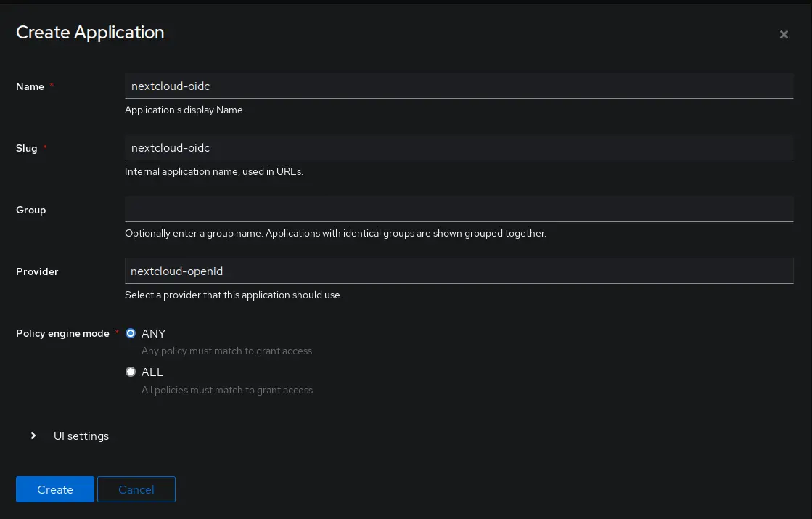
Task: Click the Group field label
Action: tap(31, 210)
